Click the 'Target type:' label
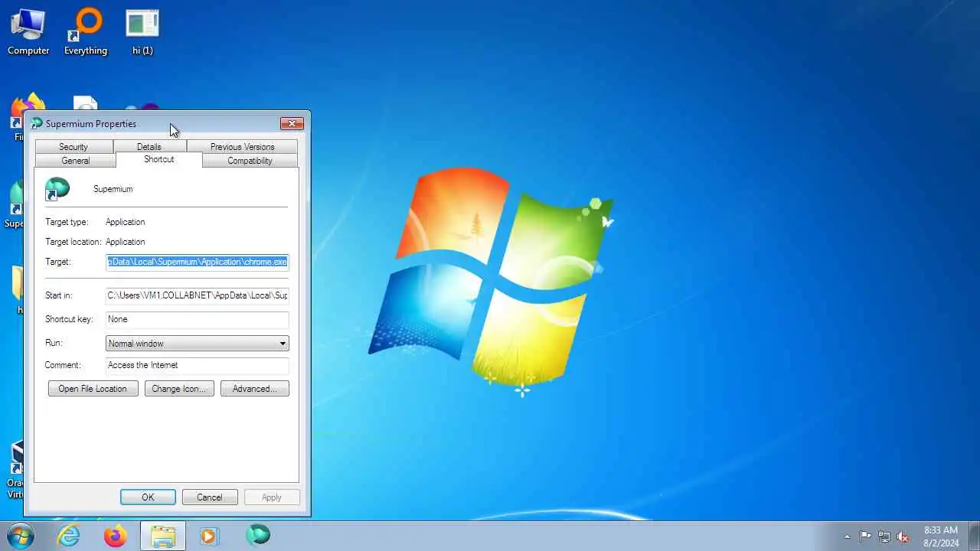Image resolution: width=980 pixels, height=551 pixels. 67,222
